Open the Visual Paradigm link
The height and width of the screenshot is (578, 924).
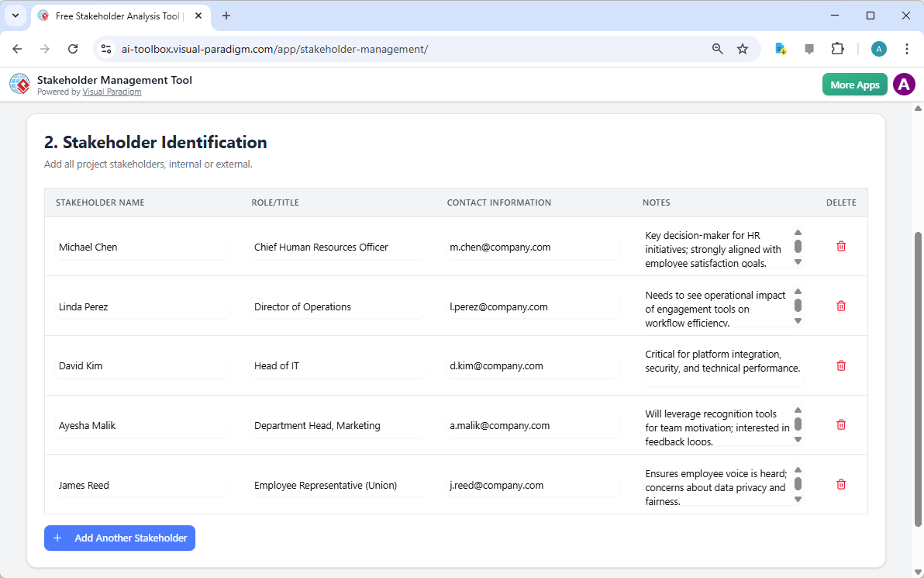tap(112, 91)
